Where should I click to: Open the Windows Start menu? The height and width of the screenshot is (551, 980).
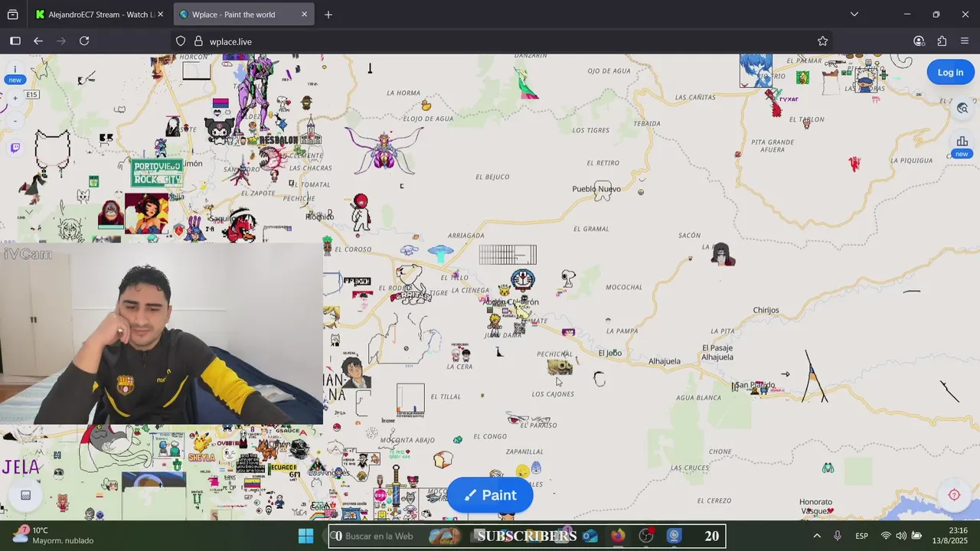305,536
